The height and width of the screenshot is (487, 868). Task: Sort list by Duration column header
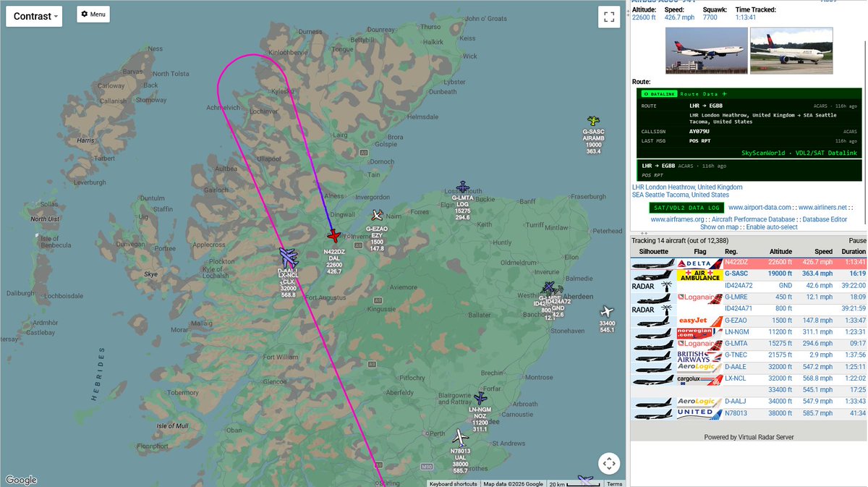[853, 252]
